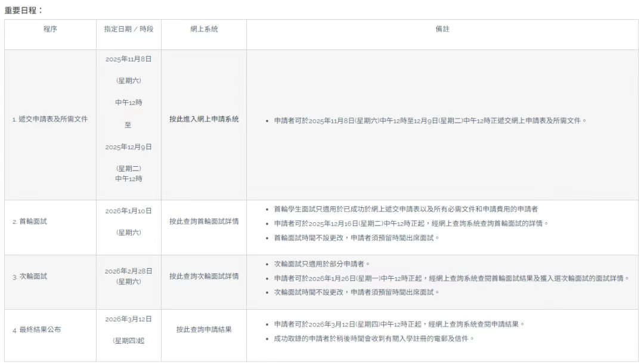644x364 pixels.
Task: Click note 首輪面試時間不設更改
Action: pos(357,238)
